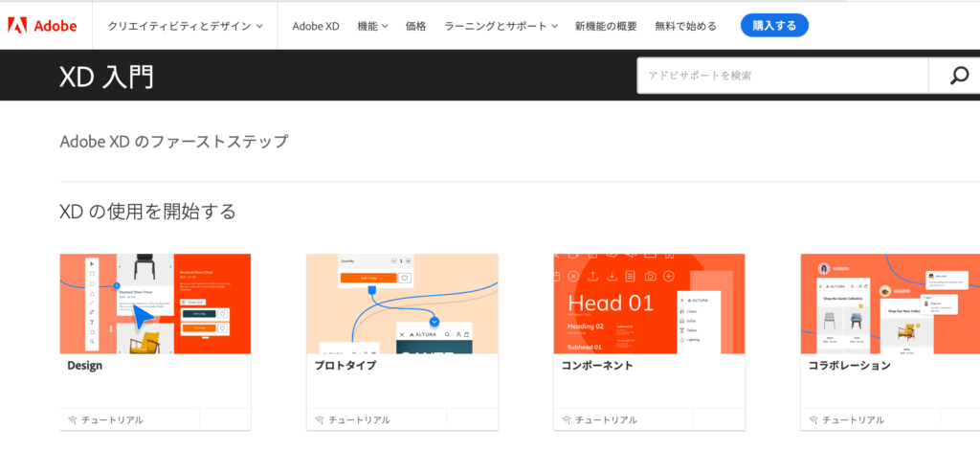Click tutorial cap icon on Design card
This screenshot has width=980, height=473.
coord(72,419)
